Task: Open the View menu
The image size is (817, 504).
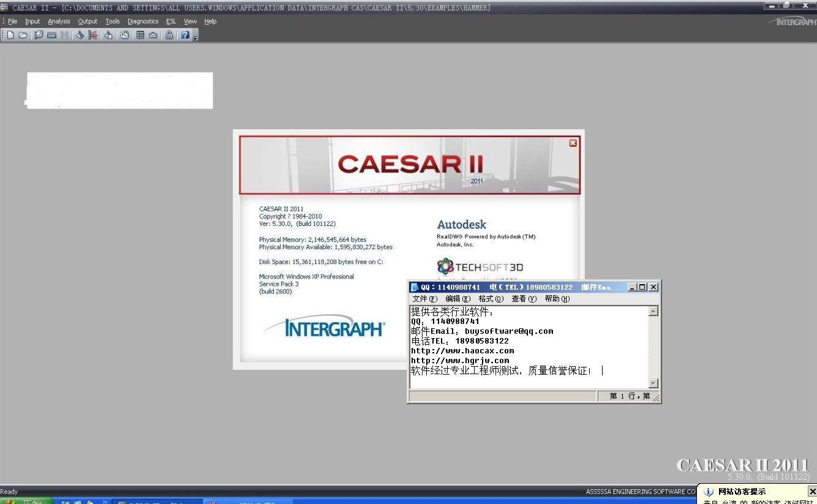Action: click(x=190, y=21)
